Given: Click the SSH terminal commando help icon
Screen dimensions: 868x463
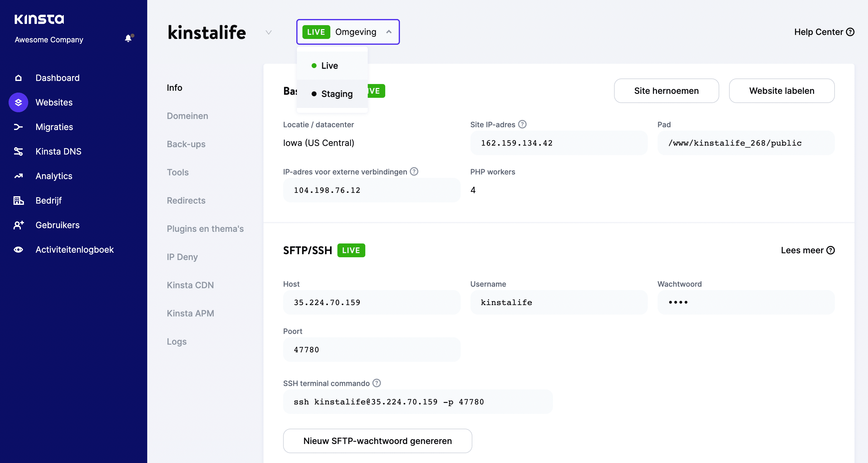Looking at the screenshot, I should tap(376, 383).
